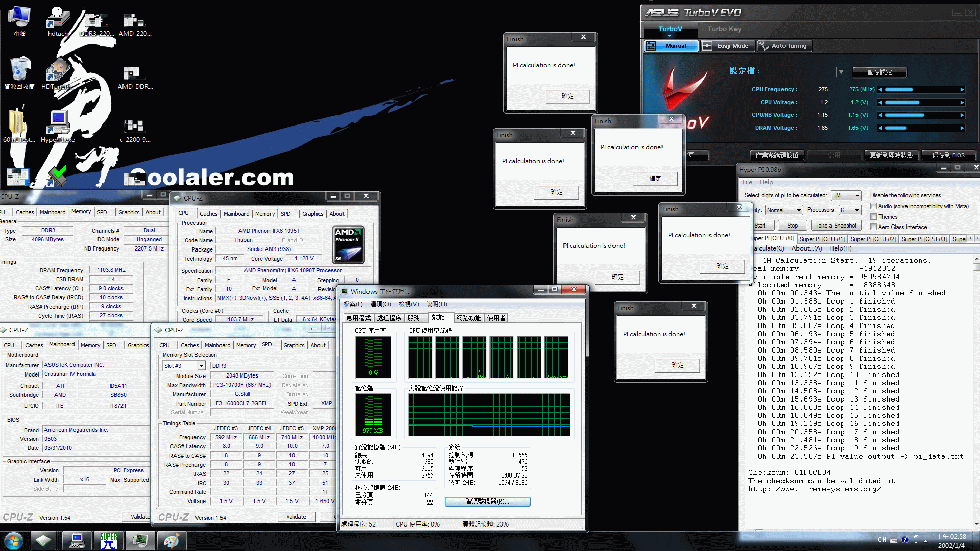
Task: Open the Task Manager taskbar icon
Action: [x=139, y=541]
